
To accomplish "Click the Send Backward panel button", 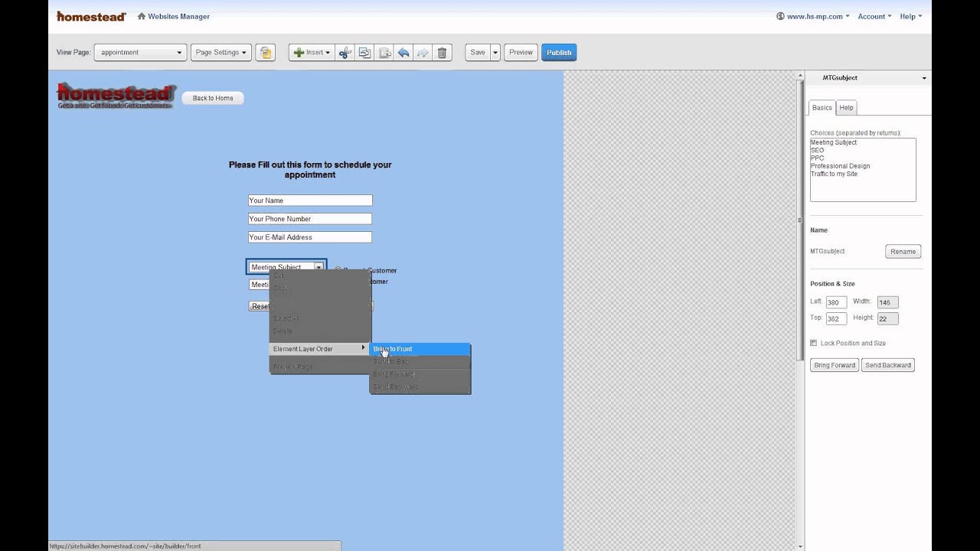I will click(888, 365).
